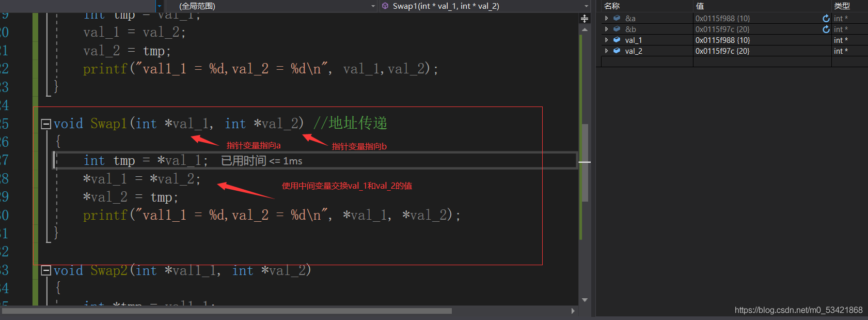
Task: Click the editor vertical scrollbar thumb
Action: [x=585, y=163]
